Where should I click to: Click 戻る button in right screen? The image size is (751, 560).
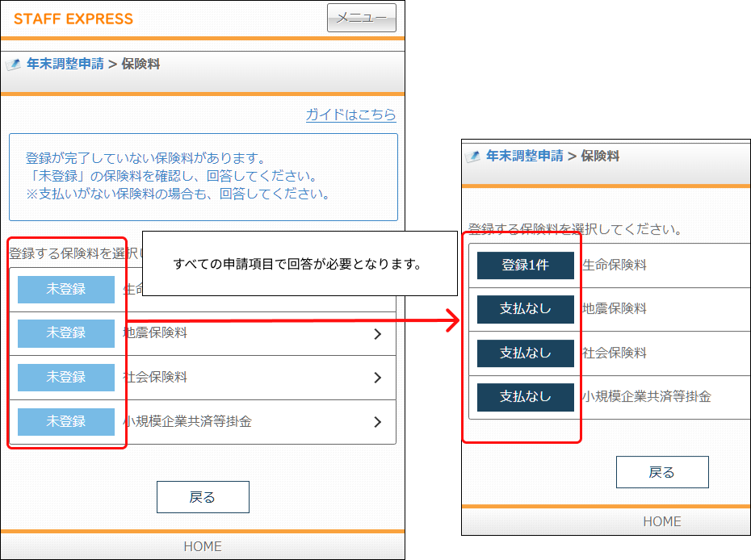click(662, 472)
